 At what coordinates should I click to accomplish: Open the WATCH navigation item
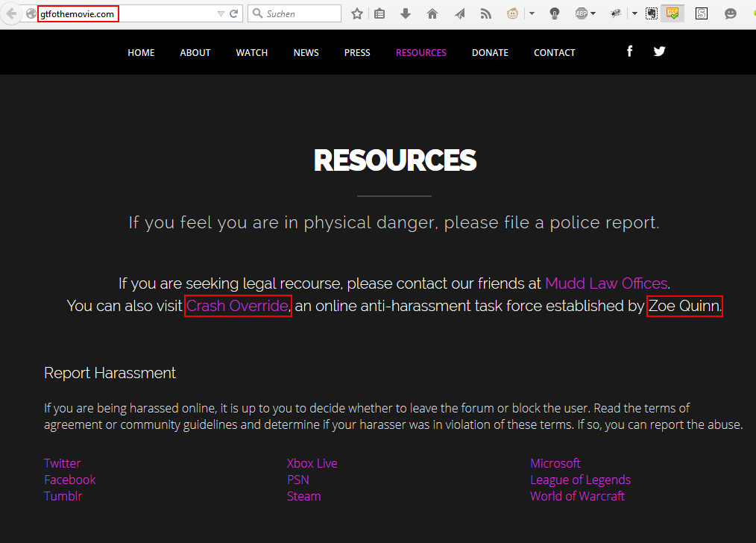point(252,52)
